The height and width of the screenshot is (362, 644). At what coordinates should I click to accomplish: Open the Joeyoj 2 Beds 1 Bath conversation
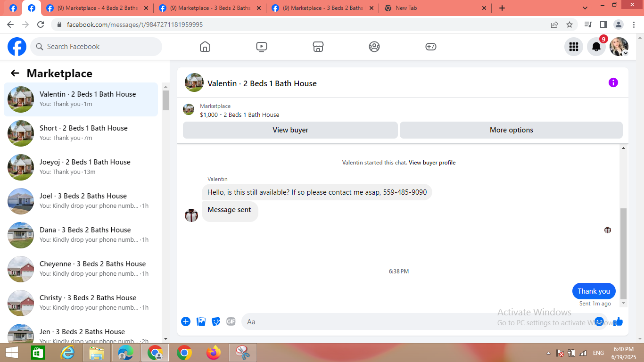(x=81, y=167)
